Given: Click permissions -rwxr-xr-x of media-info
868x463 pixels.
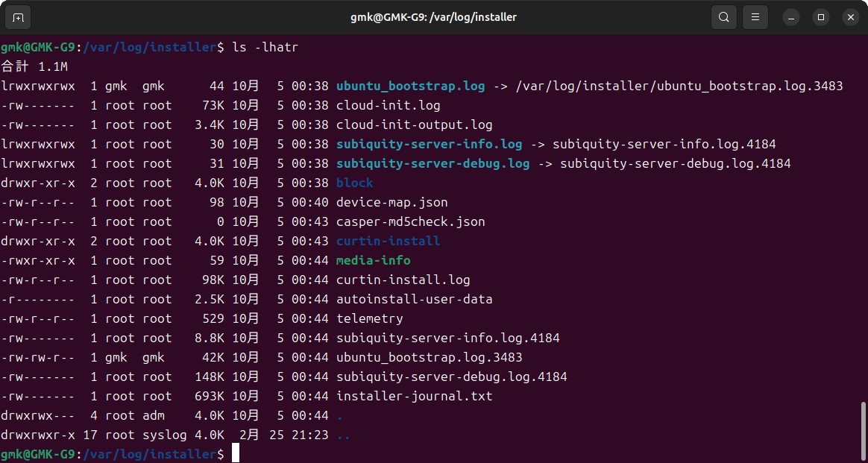Looking at the screenshot, I should pyautogui.click(x=38, y=260).
